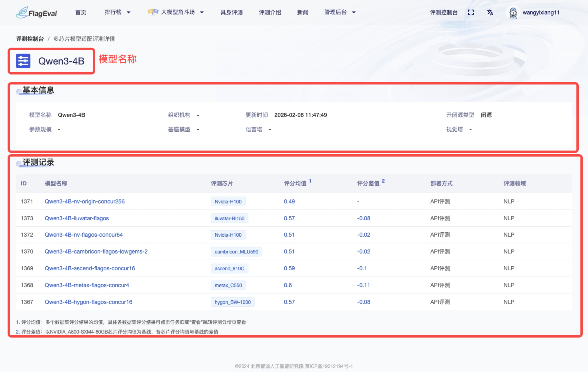Go back via 评测控制台 breadcrumb
The height and width of the screenshot is (372, 588).
tap(30, 38)
